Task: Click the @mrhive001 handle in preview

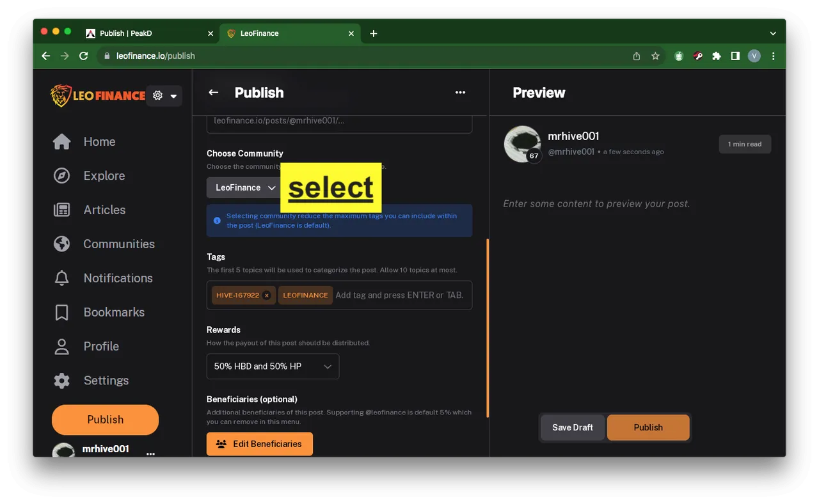Action: [571, 152]
